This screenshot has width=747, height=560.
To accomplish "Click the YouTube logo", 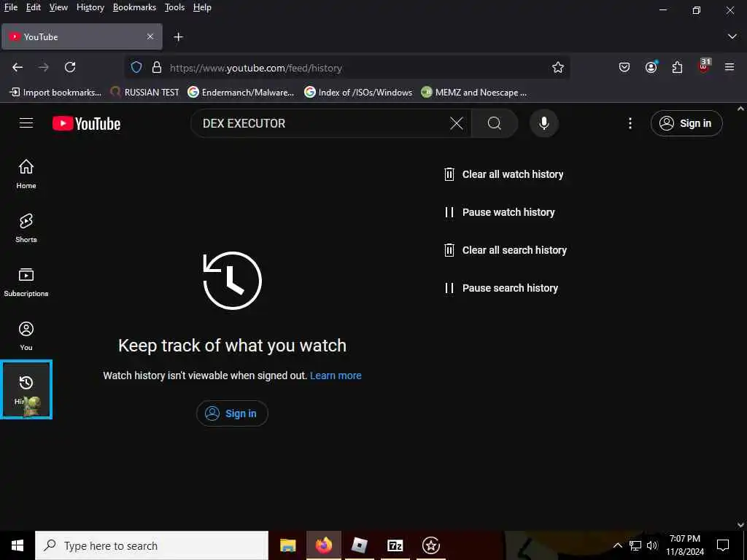I will coord(86,123).
